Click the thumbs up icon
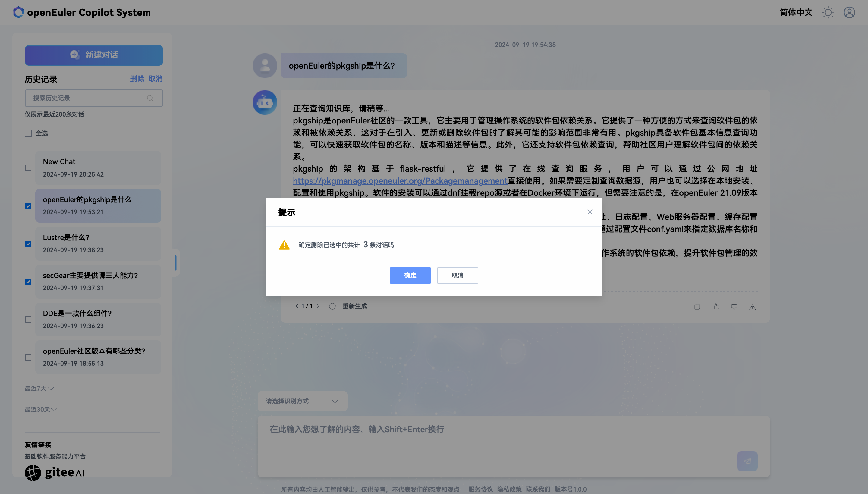Screen dimensions: 868x494 tap(715, 307)
